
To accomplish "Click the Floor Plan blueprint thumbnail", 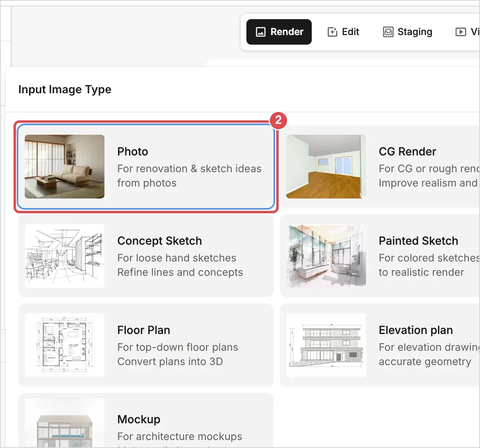I will tap(65, 345).
